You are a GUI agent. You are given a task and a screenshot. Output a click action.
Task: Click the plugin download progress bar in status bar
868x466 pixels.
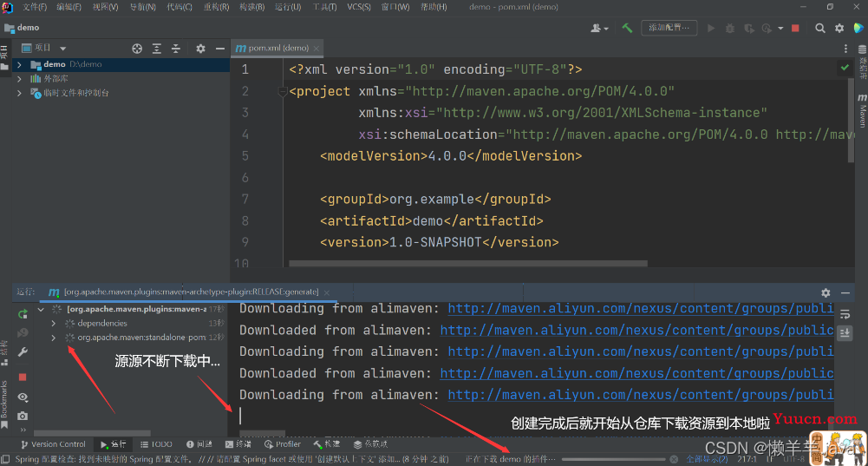[x=613, y=459]
